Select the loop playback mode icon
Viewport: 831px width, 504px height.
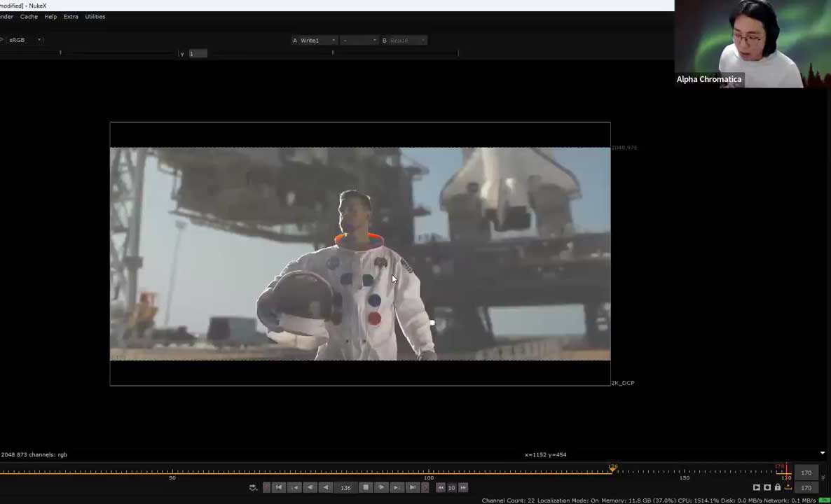[x=253, y=488]
